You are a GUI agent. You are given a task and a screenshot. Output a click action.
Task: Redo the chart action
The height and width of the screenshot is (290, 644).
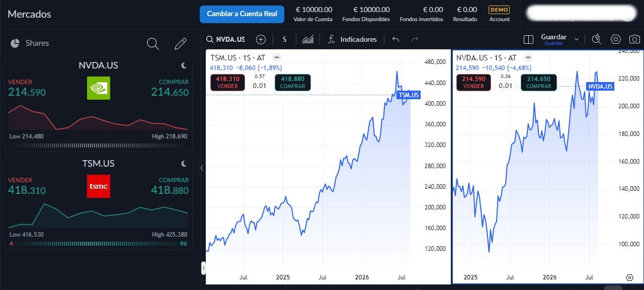(415, 39)
